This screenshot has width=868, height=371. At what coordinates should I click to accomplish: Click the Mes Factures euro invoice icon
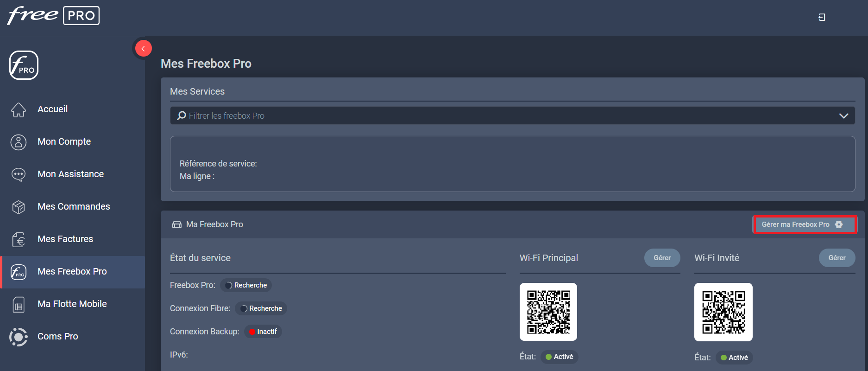coord(19,239)
